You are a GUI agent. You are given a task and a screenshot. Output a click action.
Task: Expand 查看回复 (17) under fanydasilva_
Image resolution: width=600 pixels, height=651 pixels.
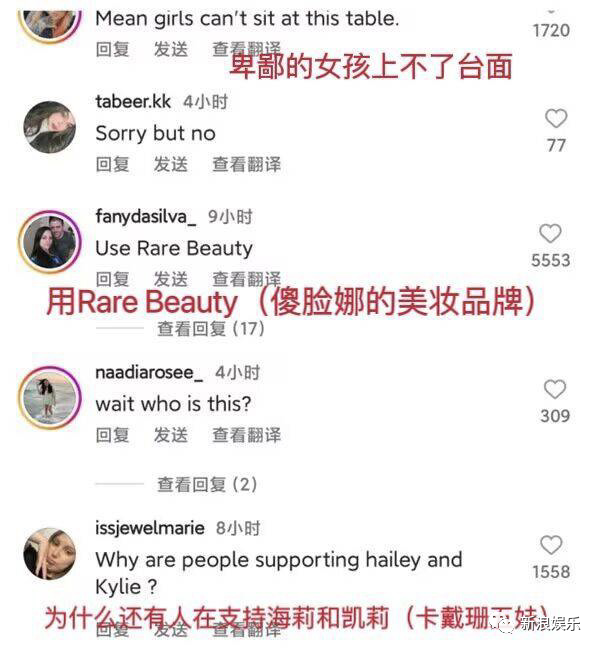pos(211,329)
